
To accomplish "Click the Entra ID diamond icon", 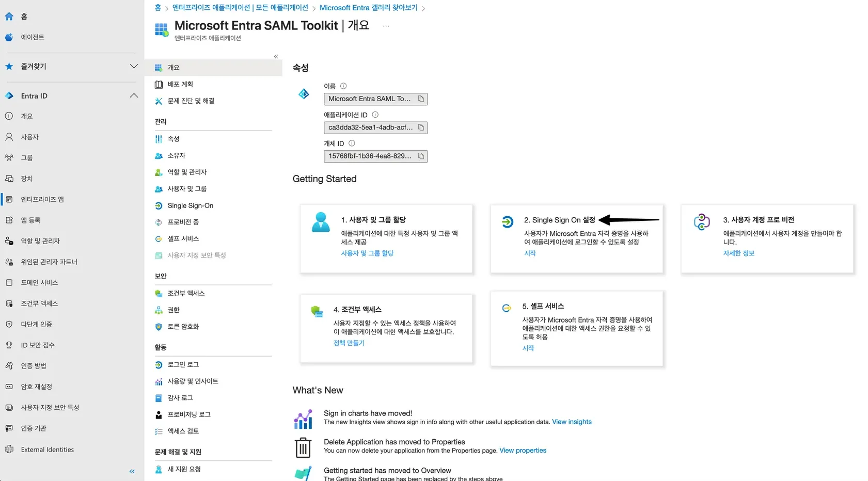I will point(9,96).
